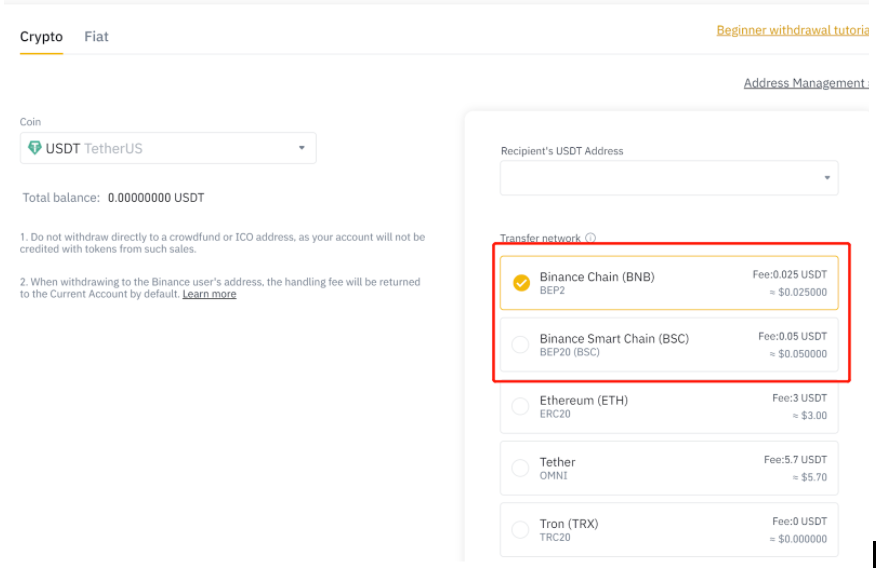Select the Ethereum (ETH) ERC20 network radio
This screenshot has width=885, height=583.
(520, 406)
